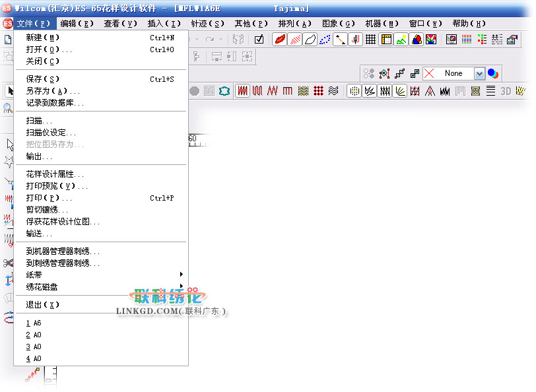Image resolution: width=536 pixels, height=392 pixels.
Task: Choose 另存为(A)... from the File menu
Action: point(53,91)
